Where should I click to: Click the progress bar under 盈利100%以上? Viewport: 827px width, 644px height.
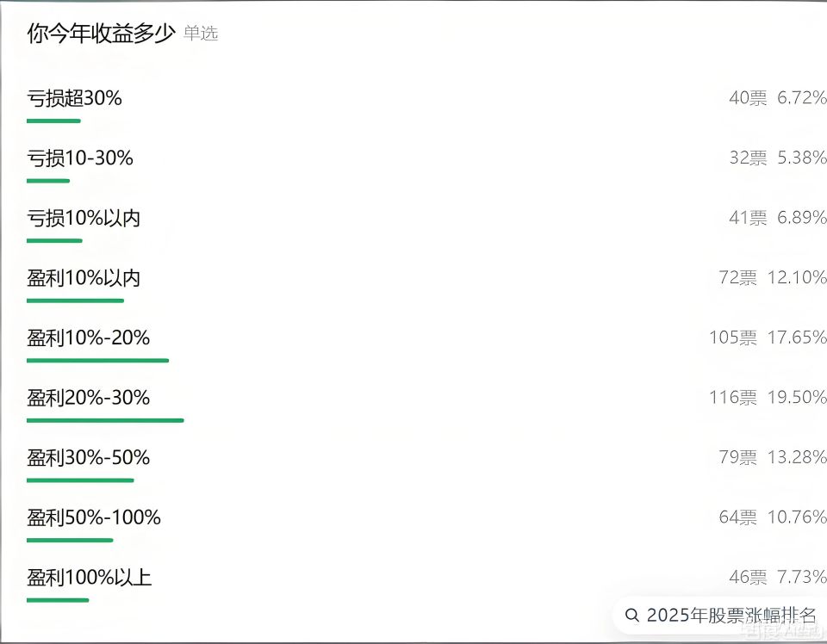point(57,601)
